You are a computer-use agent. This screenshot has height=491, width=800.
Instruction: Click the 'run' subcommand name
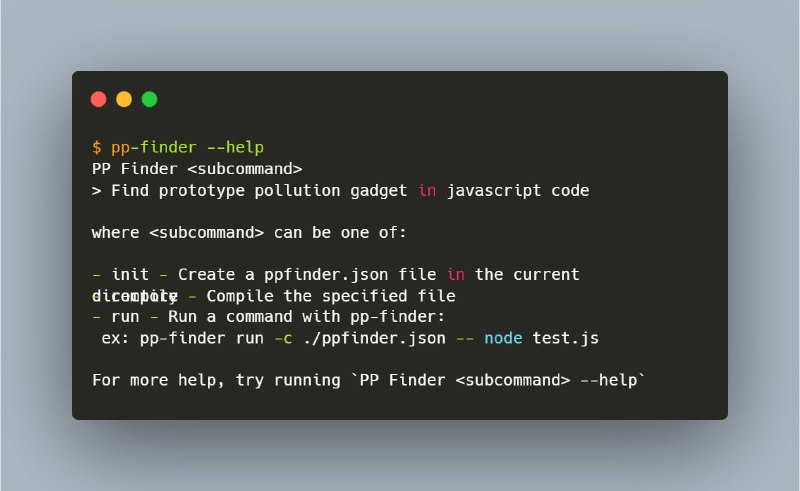coord(125,317)
